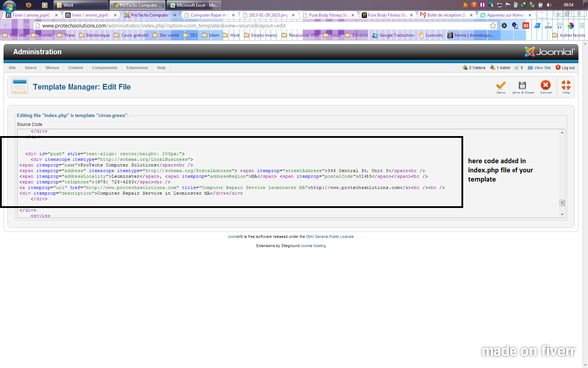Open the Content menu
Viewport: 588px width, 368px height.
coord(75,68)
